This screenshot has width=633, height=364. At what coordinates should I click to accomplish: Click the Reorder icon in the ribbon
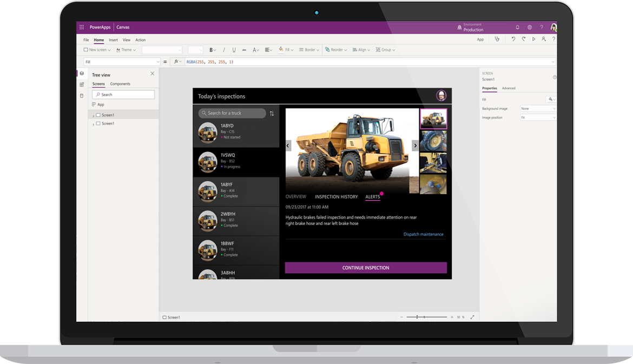328,50
